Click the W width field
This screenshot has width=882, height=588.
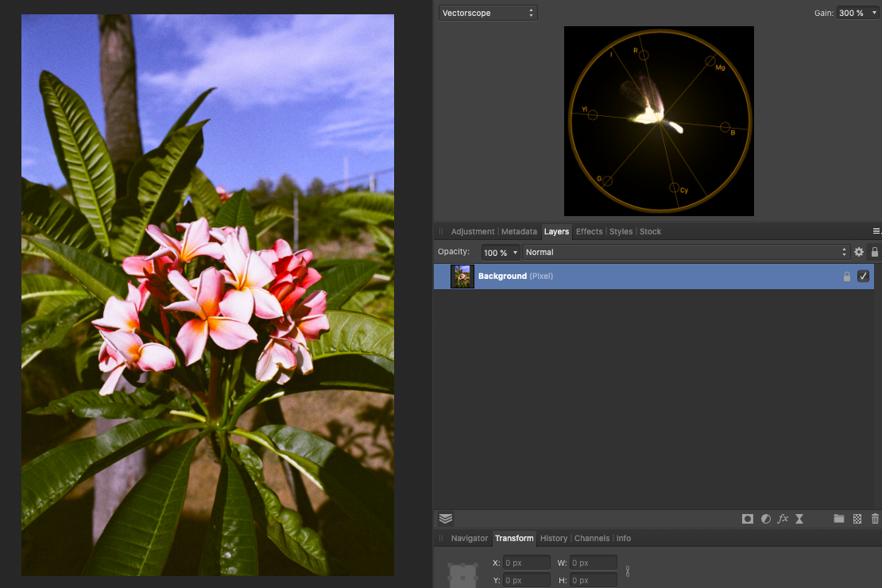point(594,563)
